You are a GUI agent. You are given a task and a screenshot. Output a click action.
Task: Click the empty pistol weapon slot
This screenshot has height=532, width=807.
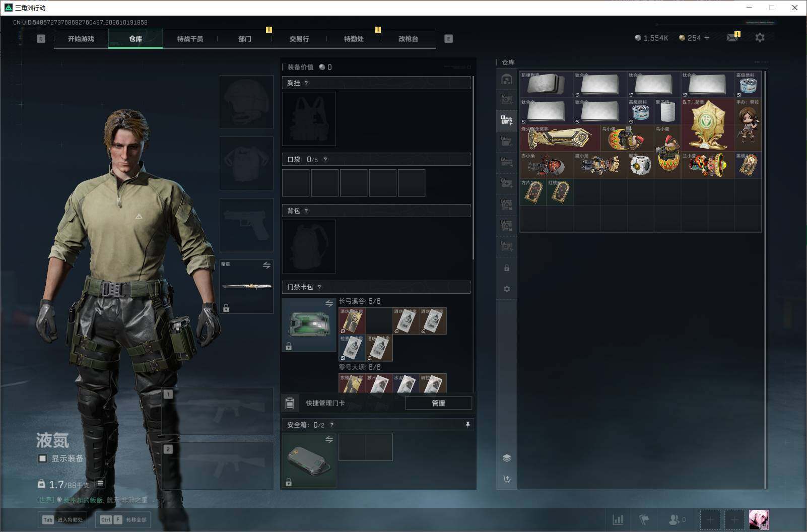(x=246, y=225)
